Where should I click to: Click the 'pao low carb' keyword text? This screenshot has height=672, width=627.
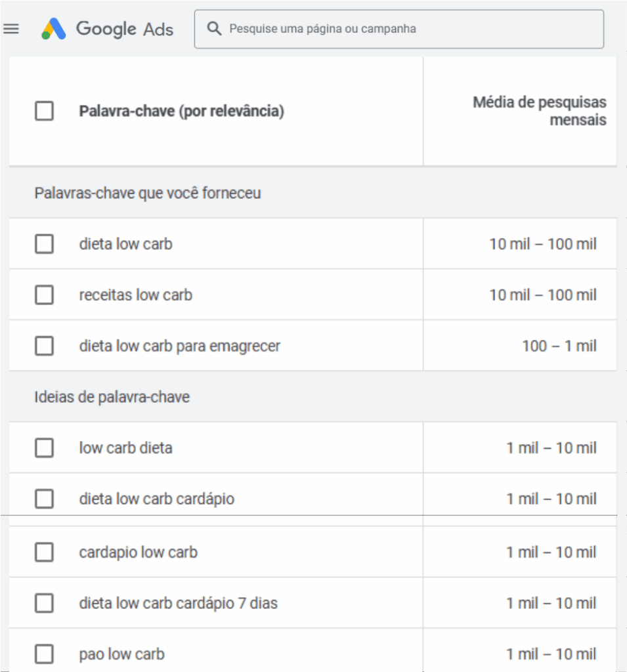coord(122,654)
